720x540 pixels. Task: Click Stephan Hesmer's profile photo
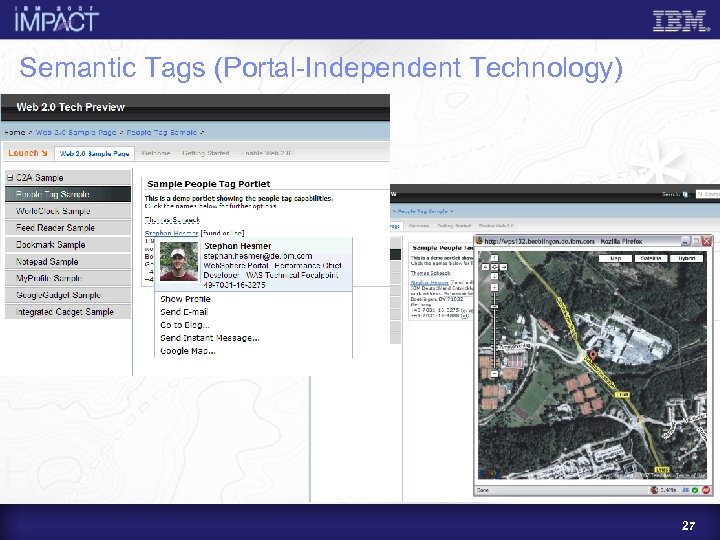click(179, 261)
